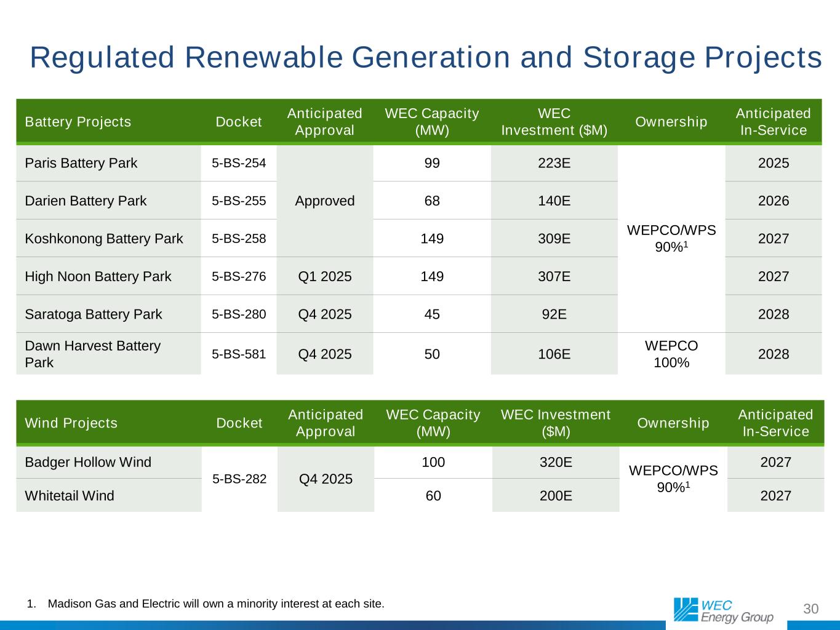Click the Ownership header in battery table
The image size is (840, 630).
click(671, 122)
